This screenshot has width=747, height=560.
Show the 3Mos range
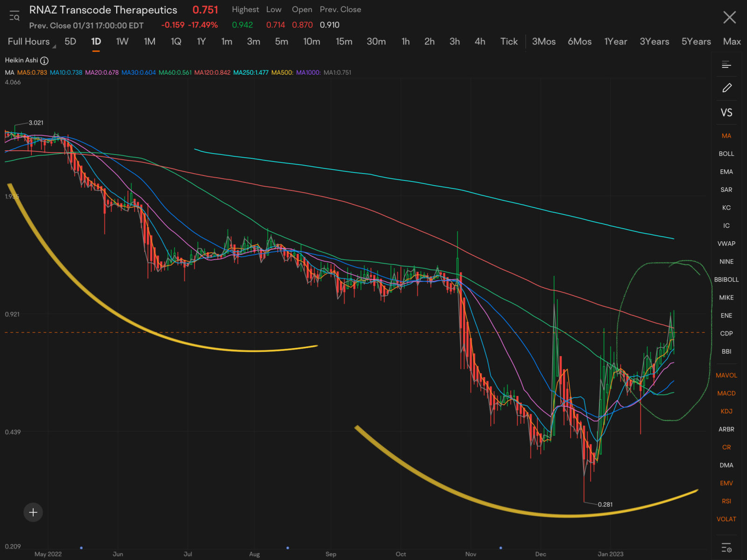(x=544, y=42)
